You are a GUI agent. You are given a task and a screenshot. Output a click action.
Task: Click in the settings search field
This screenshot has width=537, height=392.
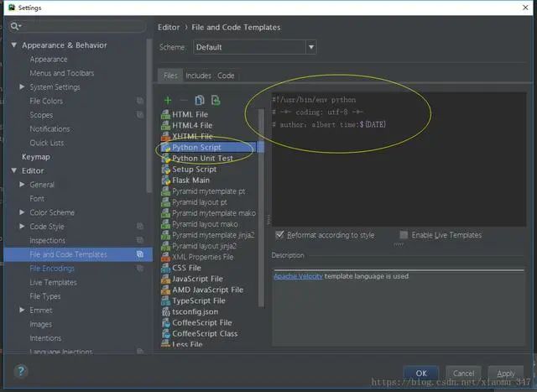coord(77,26)
